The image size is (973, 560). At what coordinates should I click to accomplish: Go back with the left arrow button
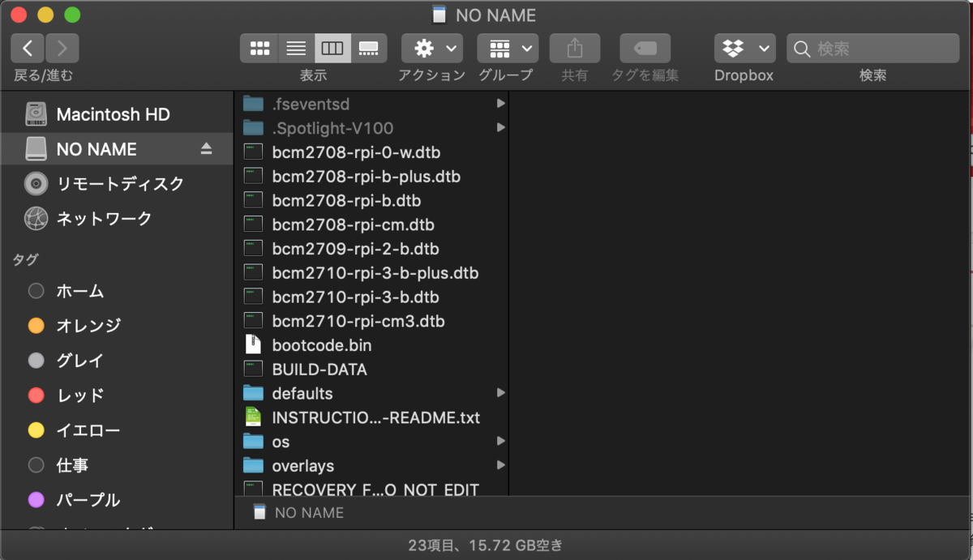tap(28, 48)
